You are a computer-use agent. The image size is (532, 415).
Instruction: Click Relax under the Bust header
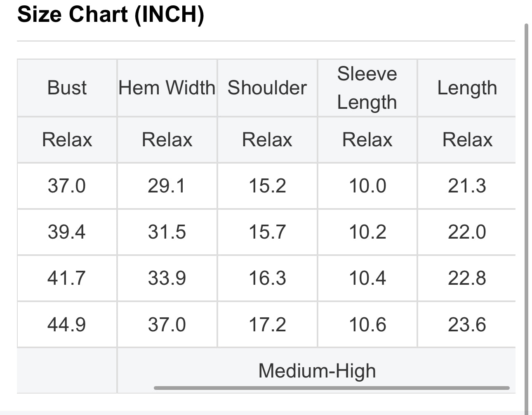pos(67,140)
